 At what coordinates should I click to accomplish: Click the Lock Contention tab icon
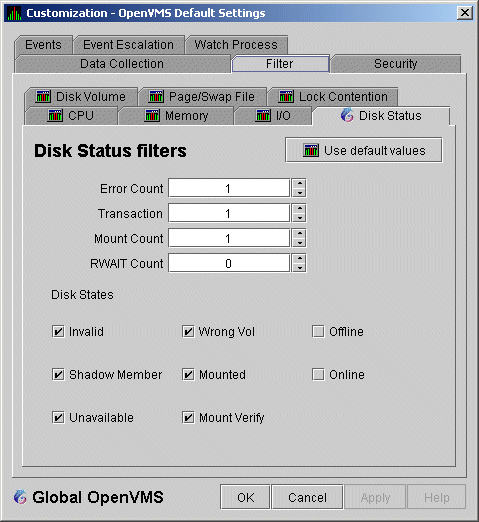pyautogui.click(x=286, y=97)
